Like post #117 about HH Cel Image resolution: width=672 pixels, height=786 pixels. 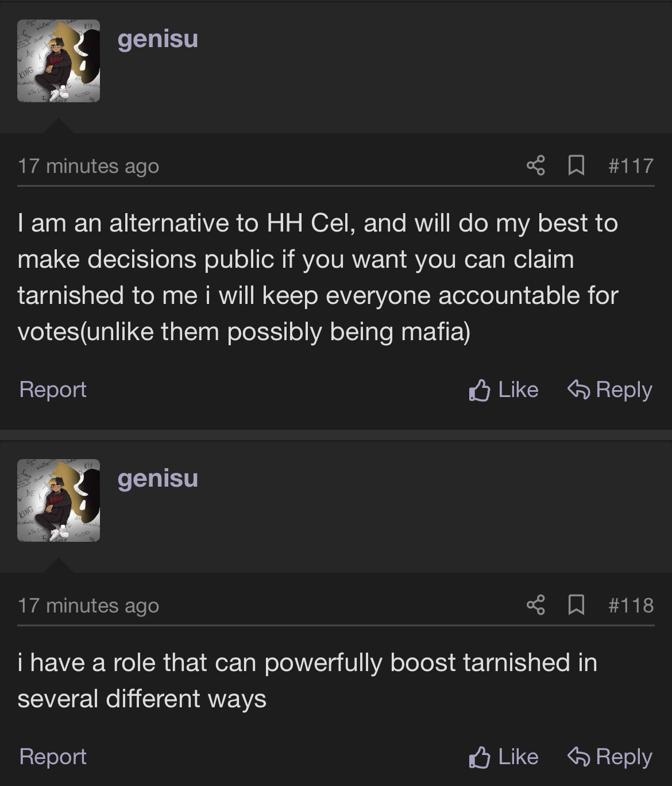click(504, 390)
